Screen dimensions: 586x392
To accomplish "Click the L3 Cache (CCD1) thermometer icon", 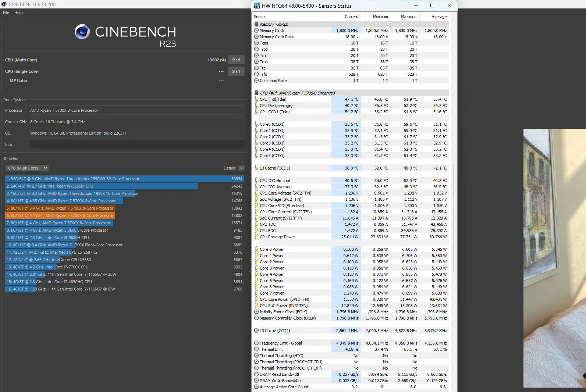I will pyautogui.click(x=256, y=168).
